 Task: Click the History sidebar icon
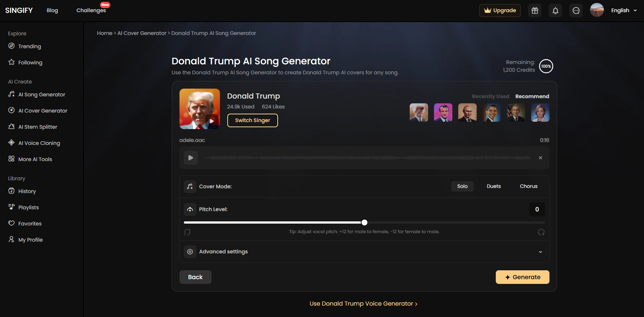(11, 191)
